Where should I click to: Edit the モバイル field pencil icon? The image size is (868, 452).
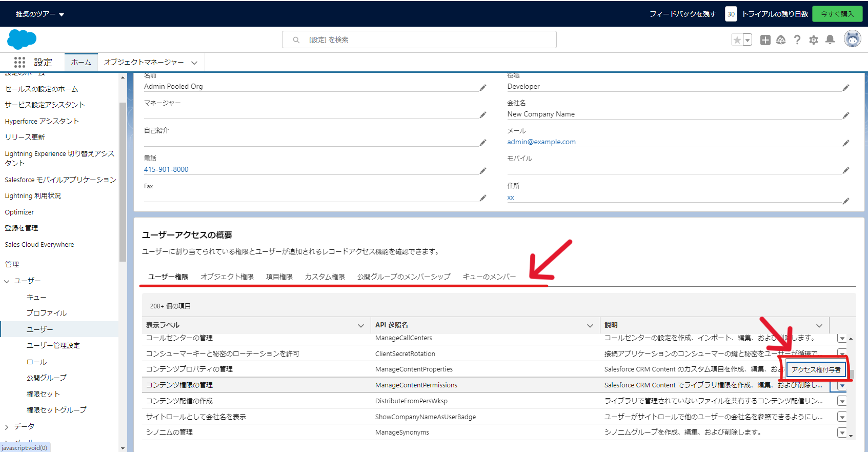[x=846, y=170]
